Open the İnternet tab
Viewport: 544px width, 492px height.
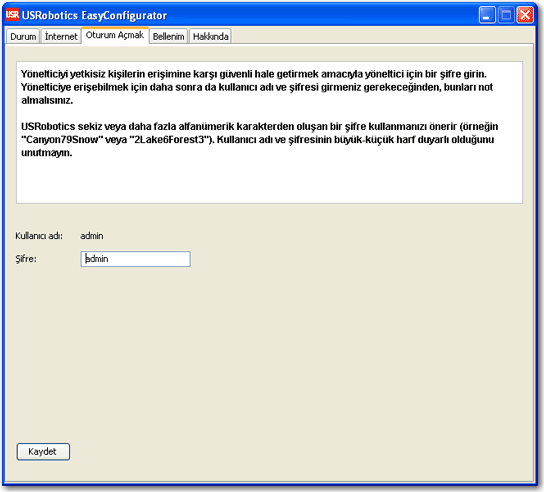click(61, 36)
